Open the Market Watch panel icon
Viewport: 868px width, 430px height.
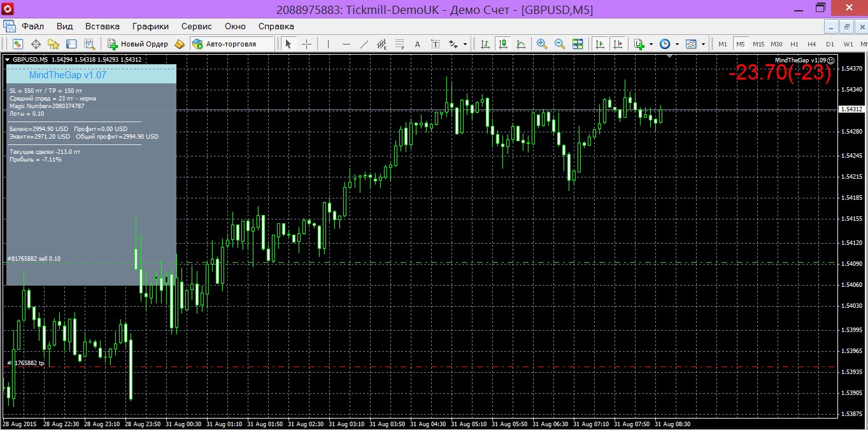pyautogui.click(x=18, y=44)
